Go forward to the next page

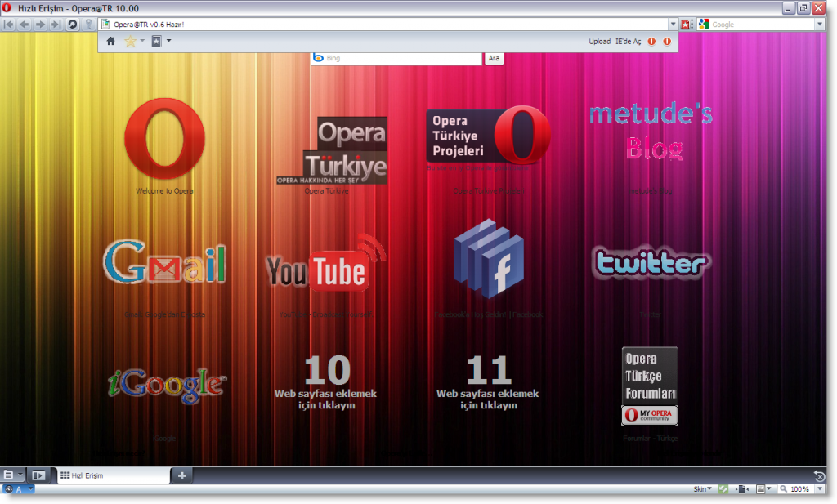click(40, 25)
